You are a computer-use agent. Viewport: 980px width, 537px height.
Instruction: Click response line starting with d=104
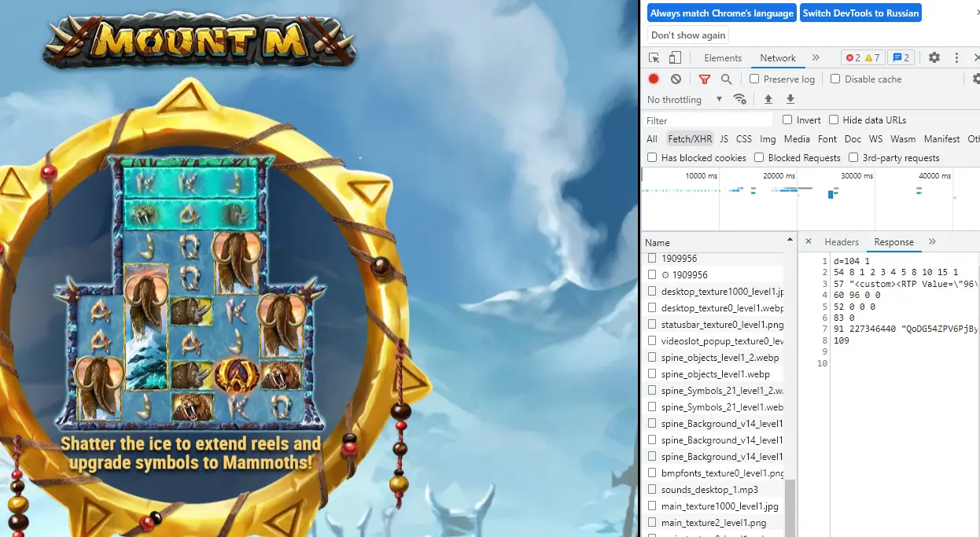click(852, 261)
